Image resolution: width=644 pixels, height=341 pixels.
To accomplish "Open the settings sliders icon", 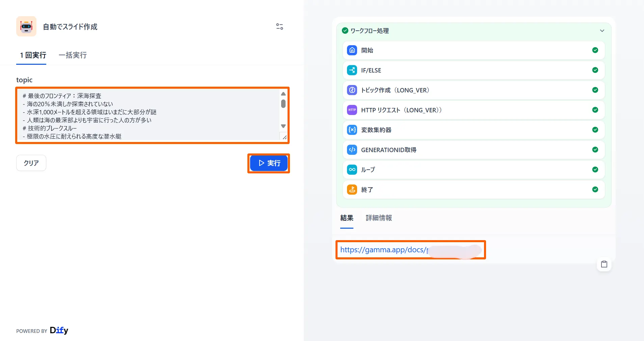I will (279, 27).
